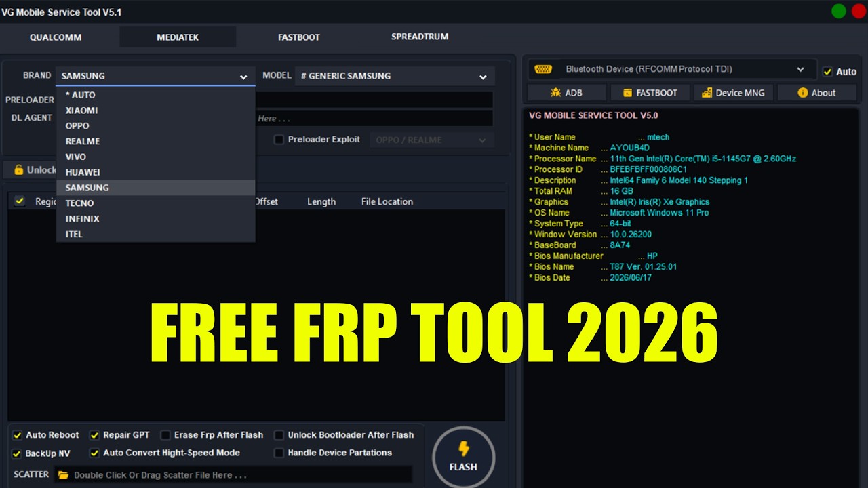
Task: Enable Erase Frp After Flash
Action: coord(165,435)
